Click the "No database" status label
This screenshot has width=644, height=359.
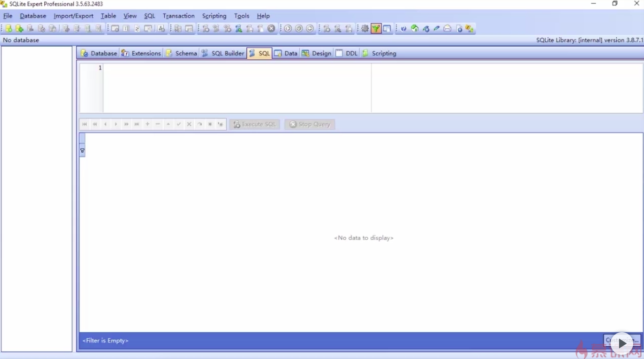[x=21, y=40]
